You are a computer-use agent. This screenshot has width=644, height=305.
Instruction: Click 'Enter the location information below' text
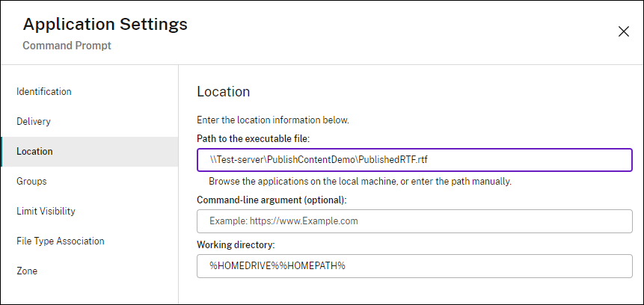coord(273,120)
